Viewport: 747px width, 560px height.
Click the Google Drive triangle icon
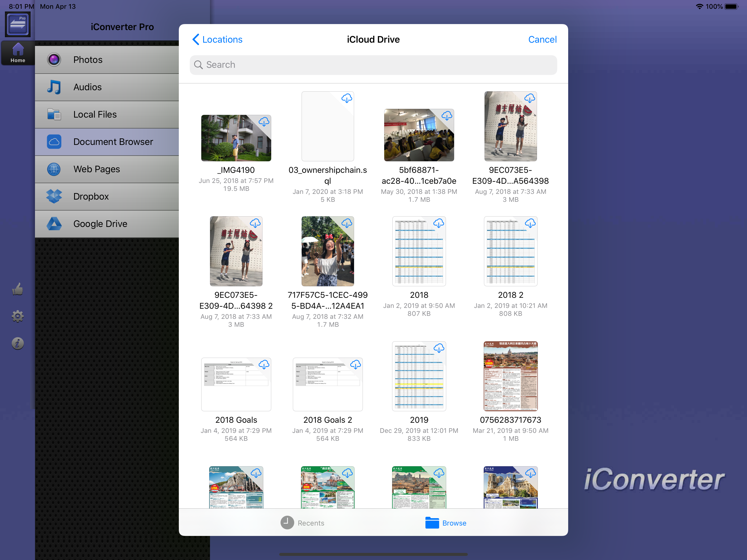[x=54, y=224]
